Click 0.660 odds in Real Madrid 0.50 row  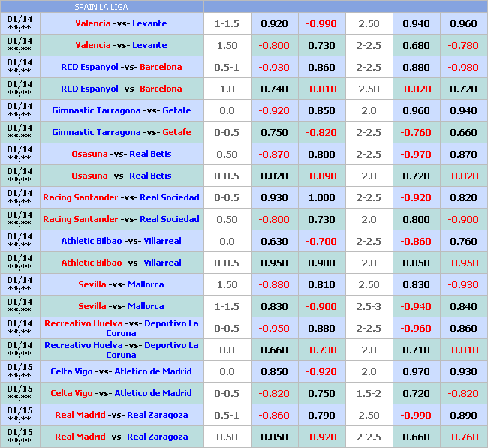coord(416,437)
